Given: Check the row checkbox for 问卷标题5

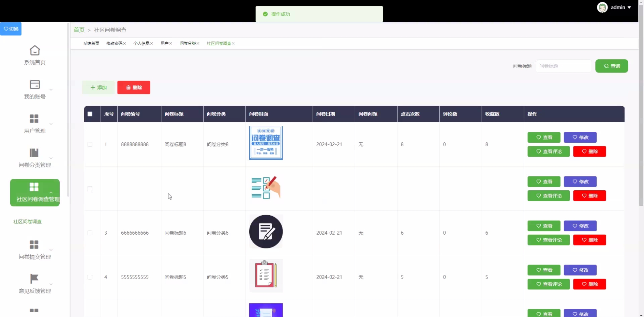Looking at the screenshot, I should point(90,277).
